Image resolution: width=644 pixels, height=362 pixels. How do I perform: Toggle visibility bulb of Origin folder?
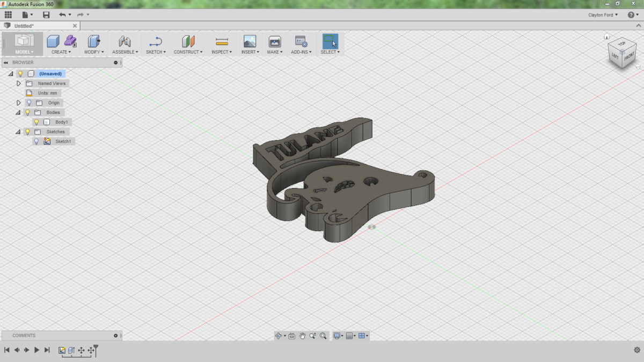(x=29, y=103)
